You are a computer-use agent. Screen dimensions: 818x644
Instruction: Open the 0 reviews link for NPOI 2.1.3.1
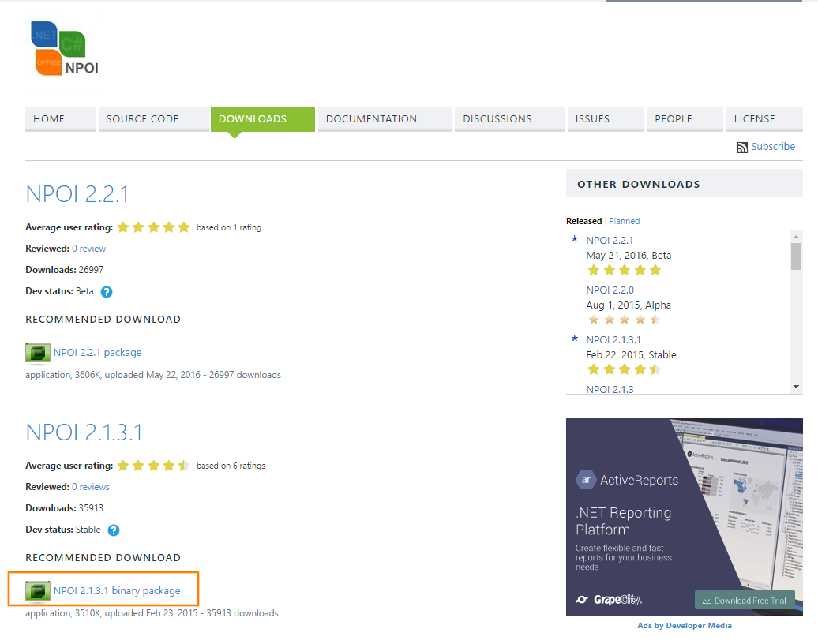(91, 487)
